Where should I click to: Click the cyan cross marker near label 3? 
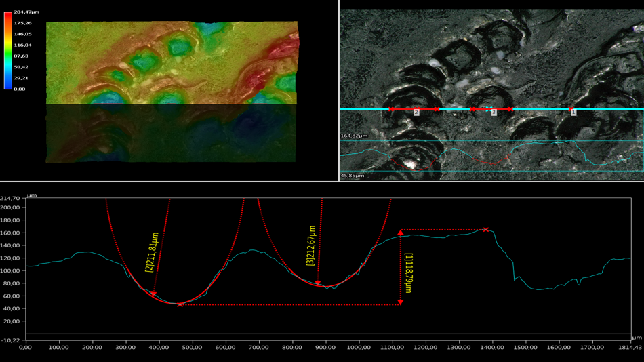[x=487, y=108]
